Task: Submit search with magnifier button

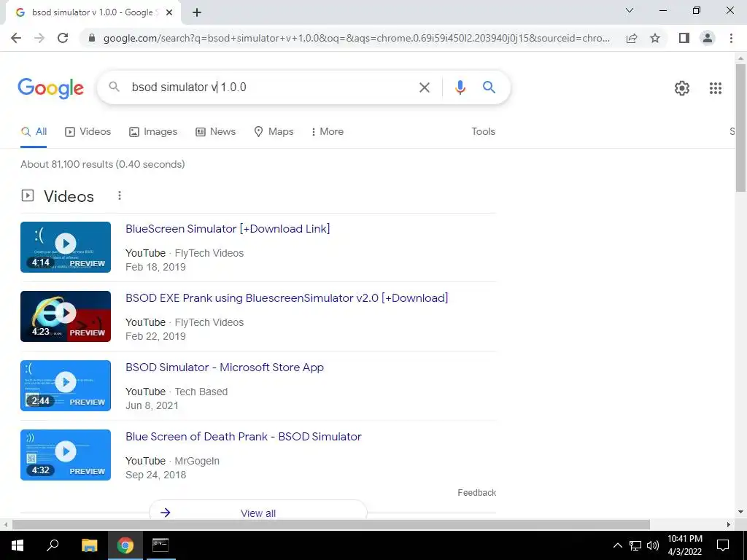Action: tap(489, 87)
